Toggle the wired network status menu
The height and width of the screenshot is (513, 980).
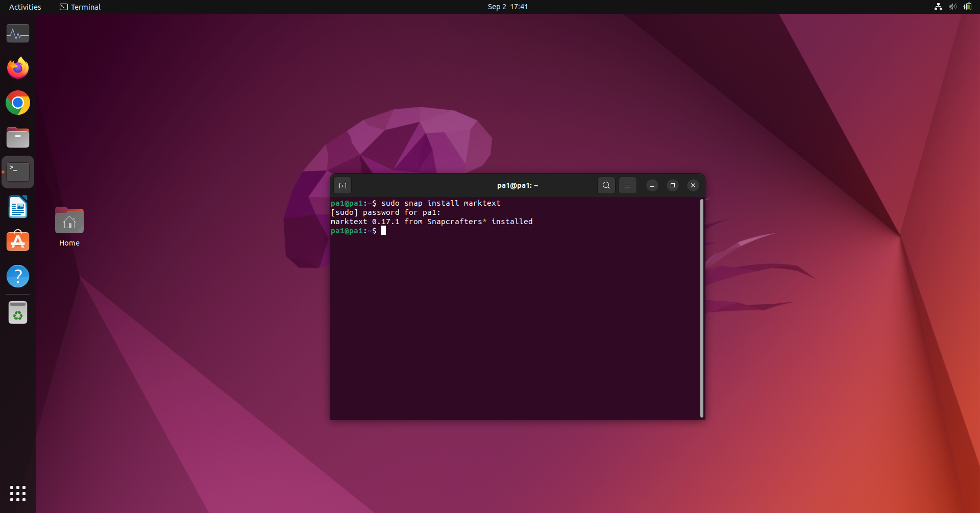pyautogui.click(x=938, y=7)
